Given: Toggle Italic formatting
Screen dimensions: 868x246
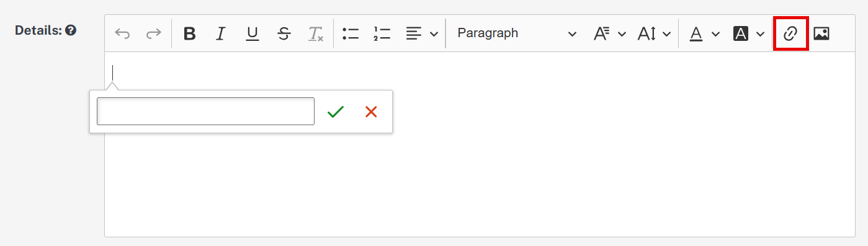Looking at the screenshot, I should coord(220,33).
